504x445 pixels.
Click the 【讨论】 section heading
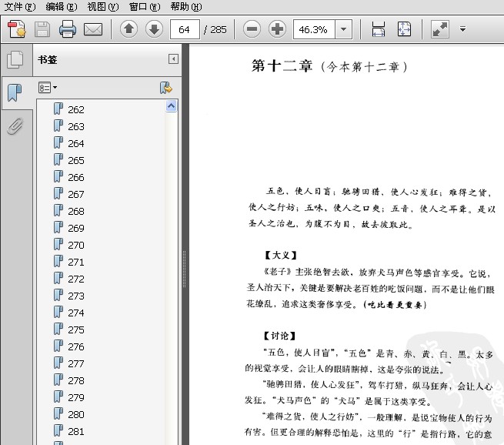[279, 336]
